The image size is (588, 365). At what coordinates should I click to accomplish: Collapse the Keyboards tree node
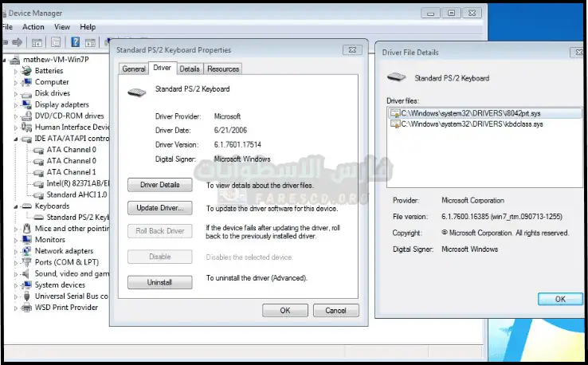point(16,206)
